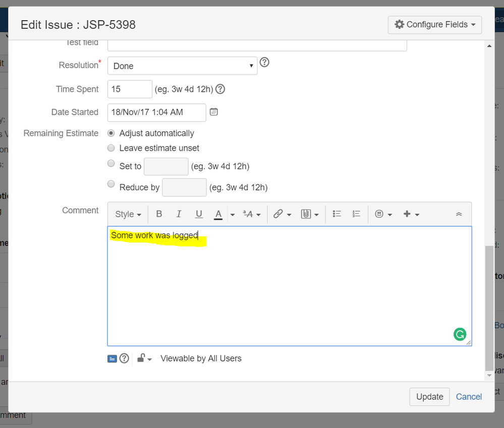The image size is (504, 428).
Task: Click inside the Comment text area
Action: [x=289, y=286]
